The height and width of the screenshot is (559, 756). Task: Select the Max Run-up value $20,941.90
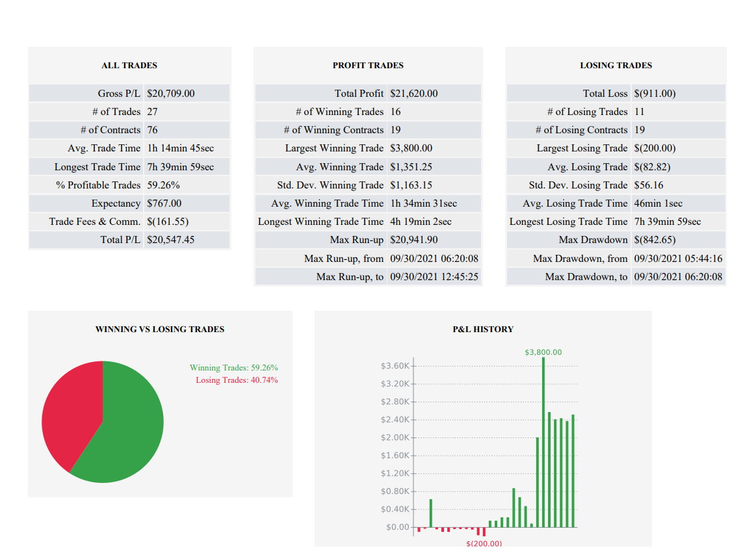pos(413,240)
